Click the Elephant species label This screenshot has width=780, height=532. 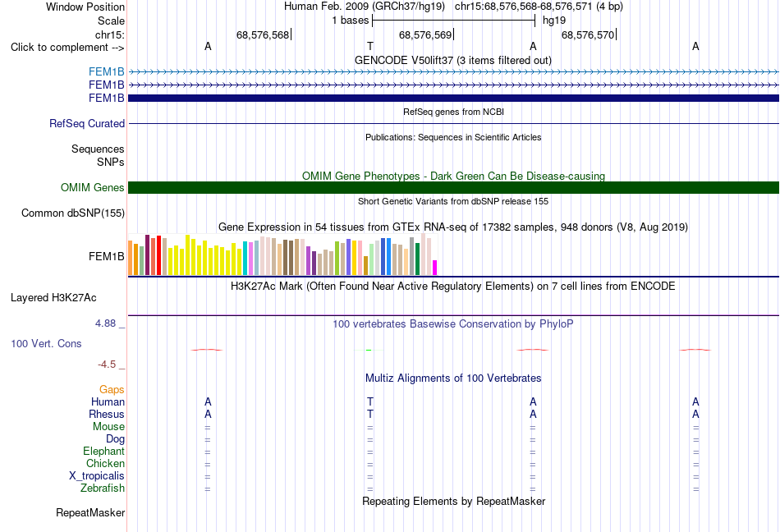coord(104,452)
